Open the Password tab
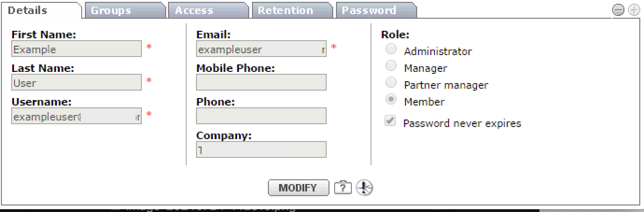 click(369, 10)
